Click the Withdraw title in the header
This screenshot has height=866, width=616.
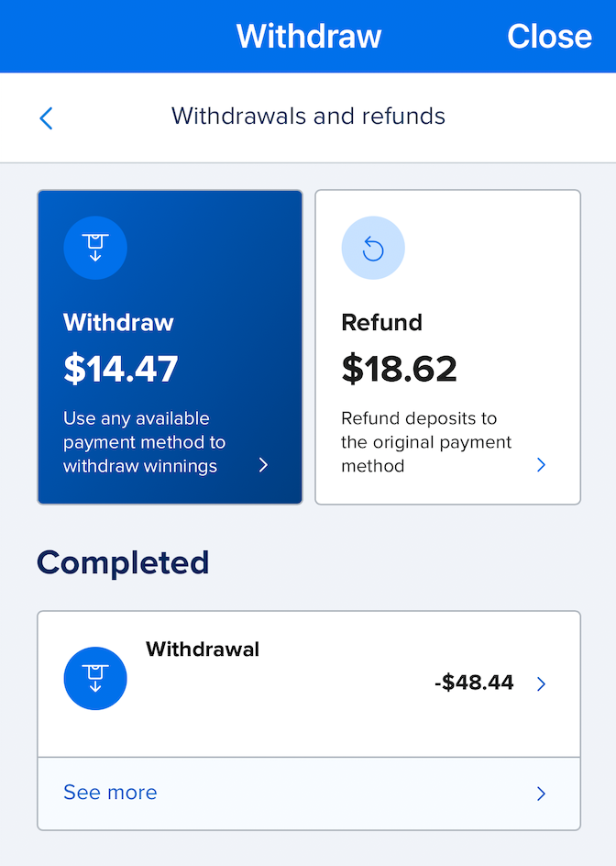coord(308,36)
